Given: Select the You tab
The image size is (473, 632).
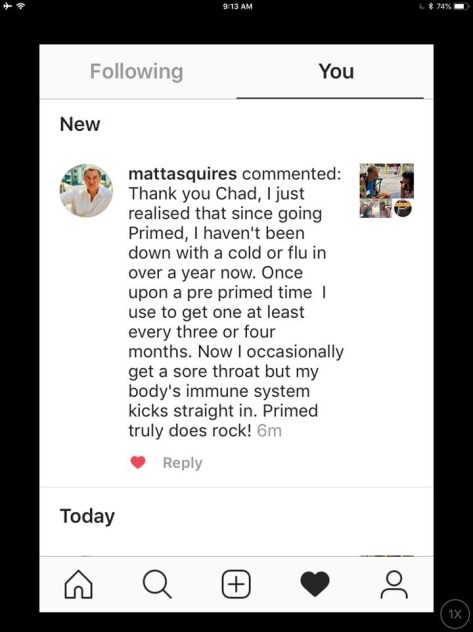Looking at the screenshot, I should coord(336,71).
